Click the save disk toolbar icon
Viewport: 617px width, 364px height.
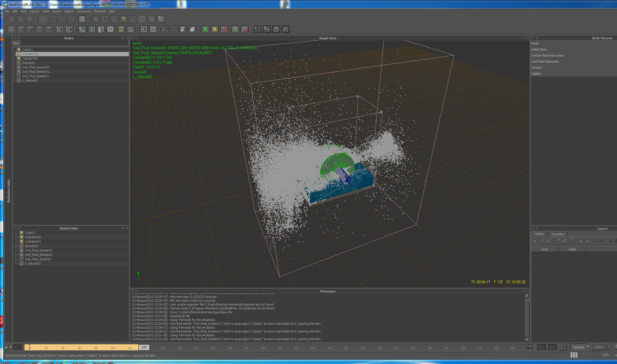(30, 19)
